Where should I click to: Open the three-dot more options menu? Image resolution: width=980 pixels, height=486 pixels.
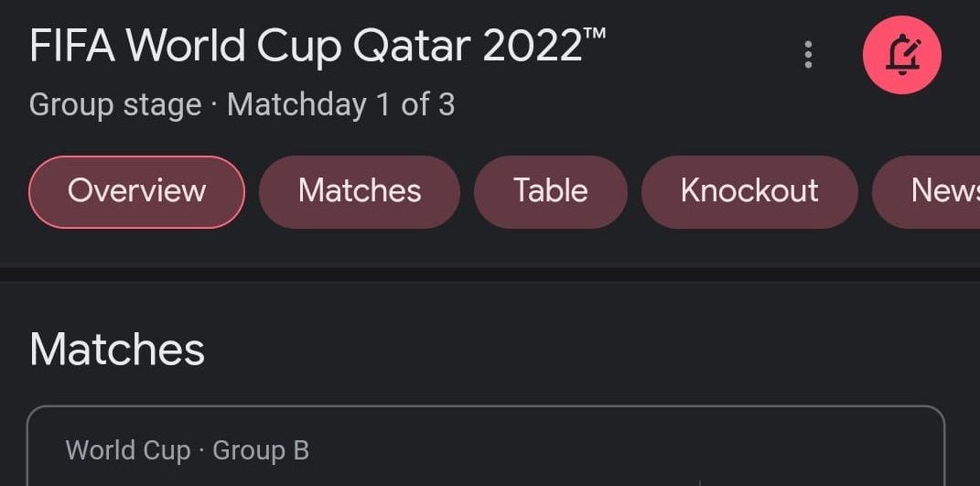click(x=808, y=55)
